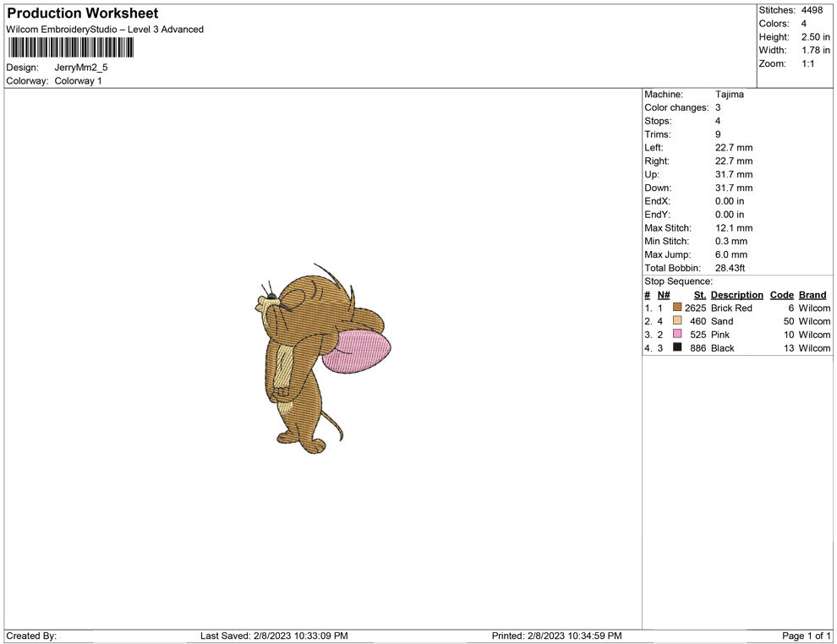
Task: Click the Left value 22.7 mm
Action: pyautogui.click(x=734, y=148)
